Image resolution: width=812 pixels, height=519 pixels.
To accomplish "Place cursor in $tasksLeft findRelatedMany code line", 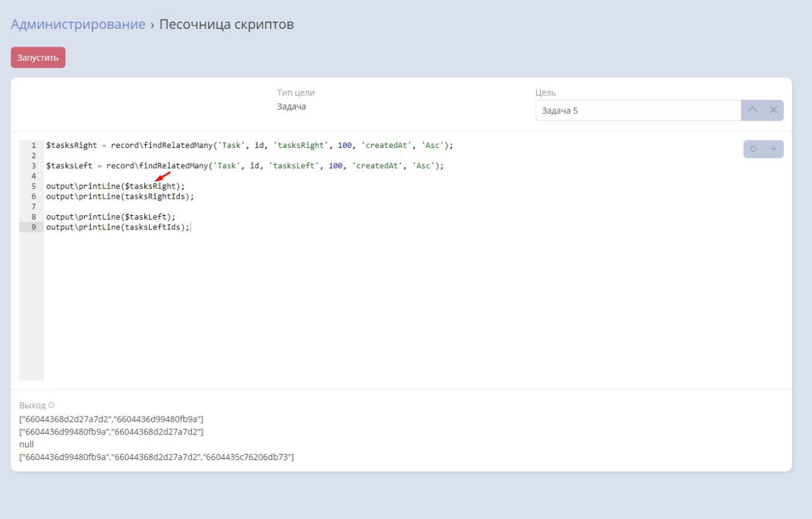I will coord(244,166).
